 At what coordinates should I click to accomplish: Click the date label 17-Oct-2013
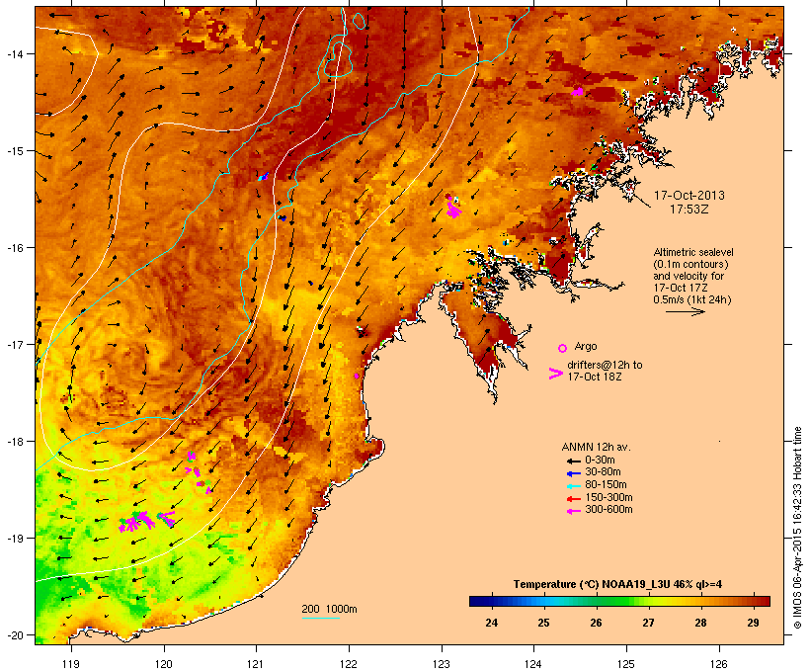tap(689, 196)
